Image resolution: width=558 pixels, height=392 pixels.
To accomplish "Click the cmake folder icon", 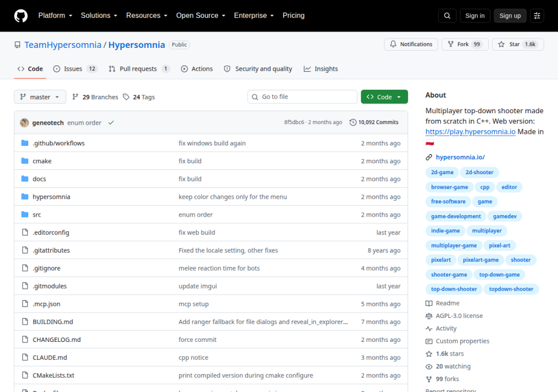I will click(x=25, y=161).
